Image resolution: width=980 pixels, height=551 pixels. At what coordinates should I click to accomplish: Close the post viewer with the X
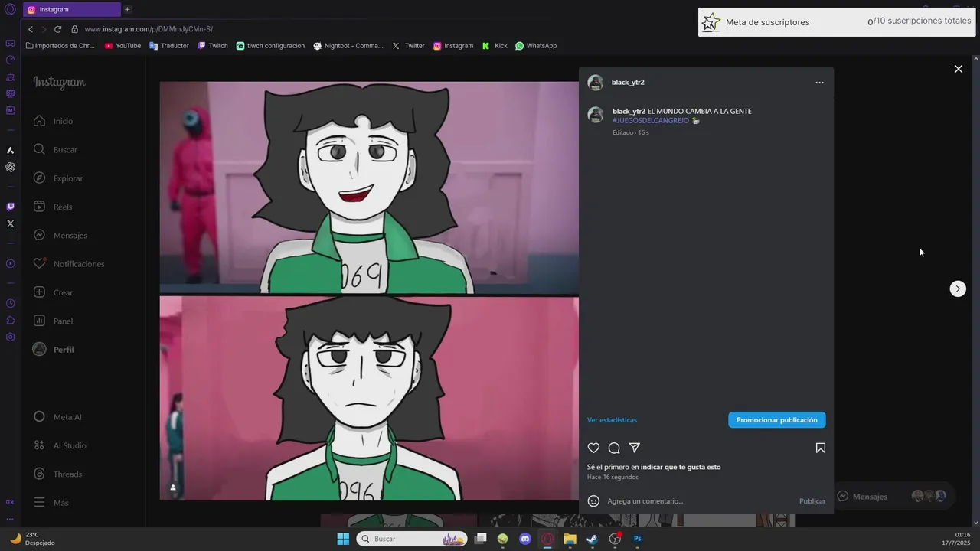click(958, 69)
